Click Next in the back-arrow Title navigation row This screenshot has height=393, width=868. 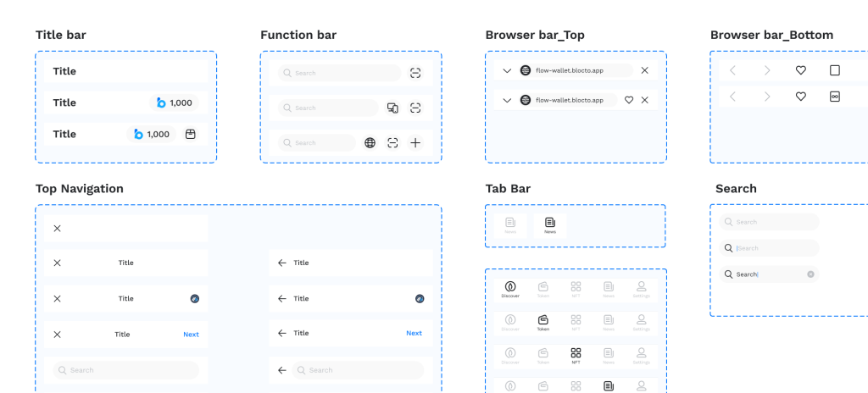coord(414,334)
